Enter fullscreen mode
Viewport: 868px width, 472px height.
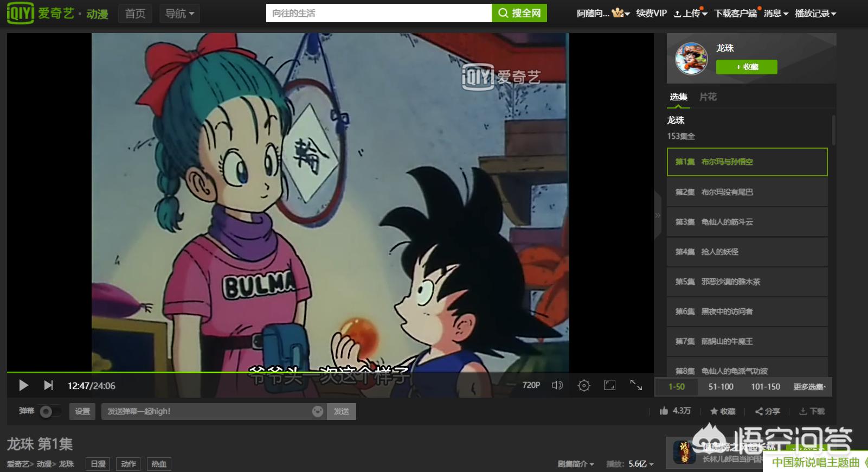[636, 385]
